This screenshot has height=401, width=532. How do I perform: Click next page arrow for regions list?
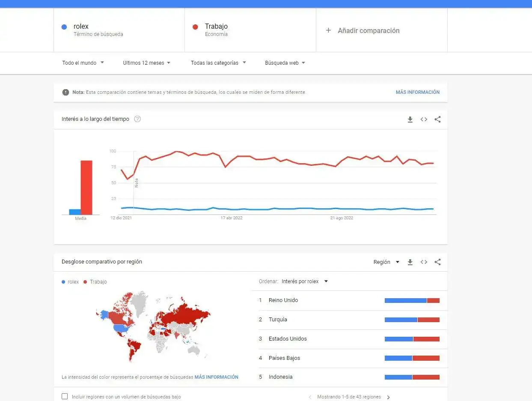pyautogui.click(x=389, y=397)
